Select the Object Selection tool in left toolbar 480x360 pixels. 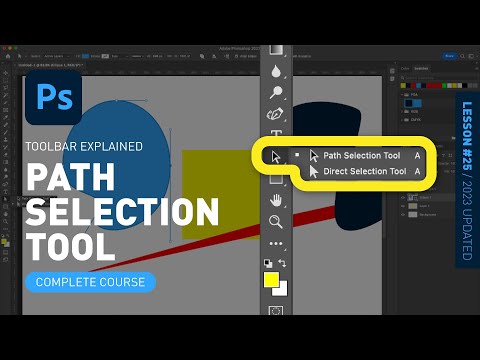tap(5, 95)
